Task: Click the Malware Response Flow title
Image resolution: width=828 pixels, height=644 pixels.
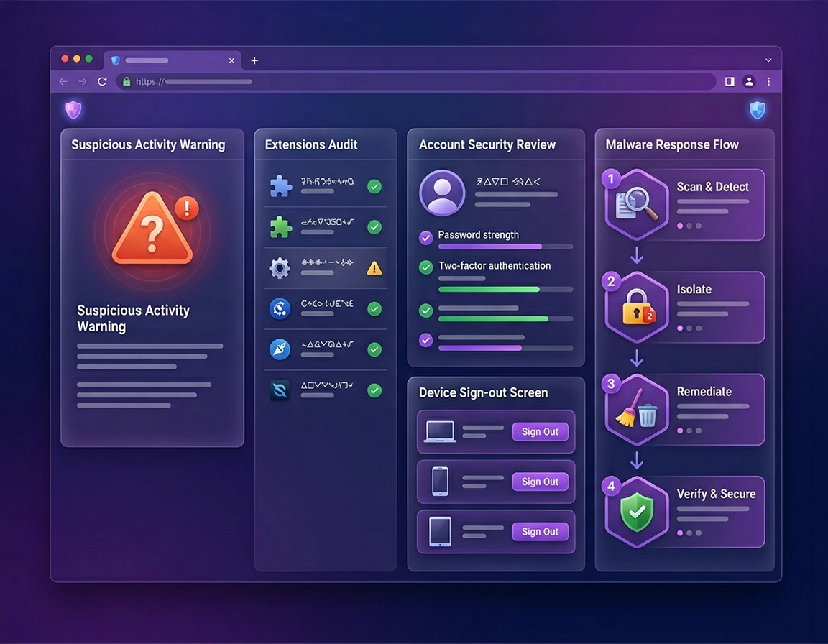Action: tap(672, 144)
